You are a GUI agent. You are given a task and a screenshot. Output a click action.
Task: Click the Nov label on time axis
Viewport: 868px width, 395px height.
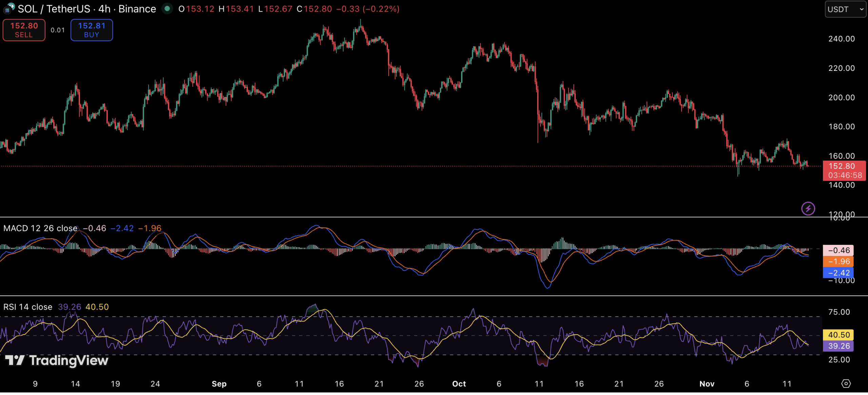click(707, 384)
